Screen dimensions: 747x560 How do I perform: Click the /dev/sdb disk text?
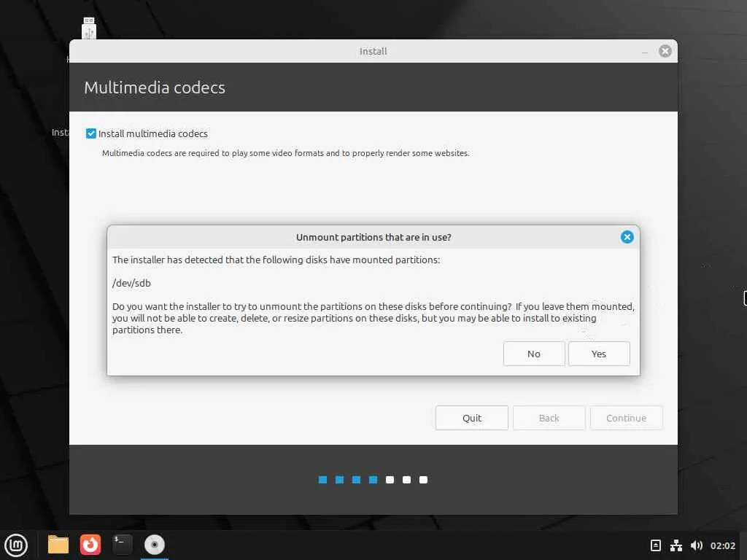(x=131, y=284)
